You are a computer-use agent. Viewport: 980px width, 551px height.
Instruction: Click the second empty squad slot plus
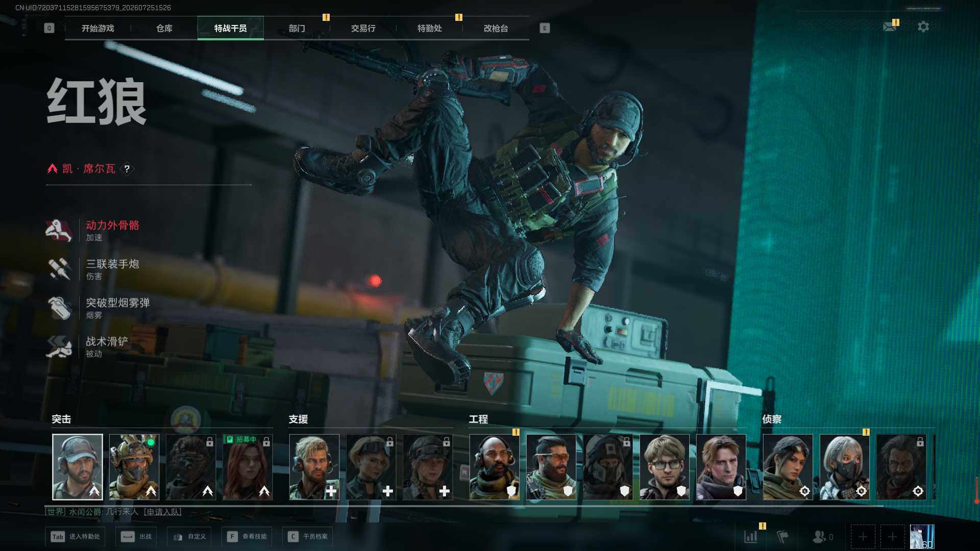[x=892, y=537]
